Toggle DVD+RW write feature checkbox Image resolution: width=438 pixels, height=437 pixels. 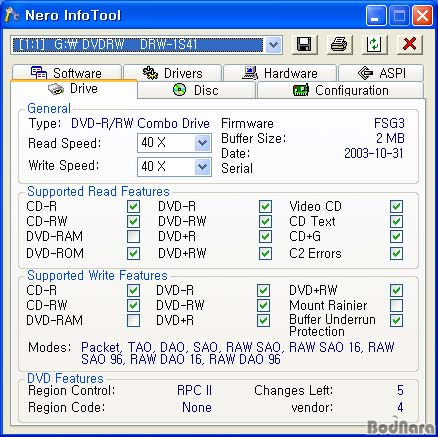(396, 290)
